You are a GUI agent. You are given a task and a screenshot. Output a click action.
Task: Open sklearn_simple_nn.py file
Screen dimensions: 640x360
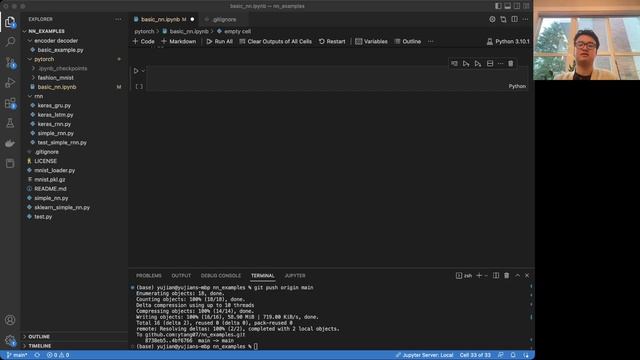point(62,207)
